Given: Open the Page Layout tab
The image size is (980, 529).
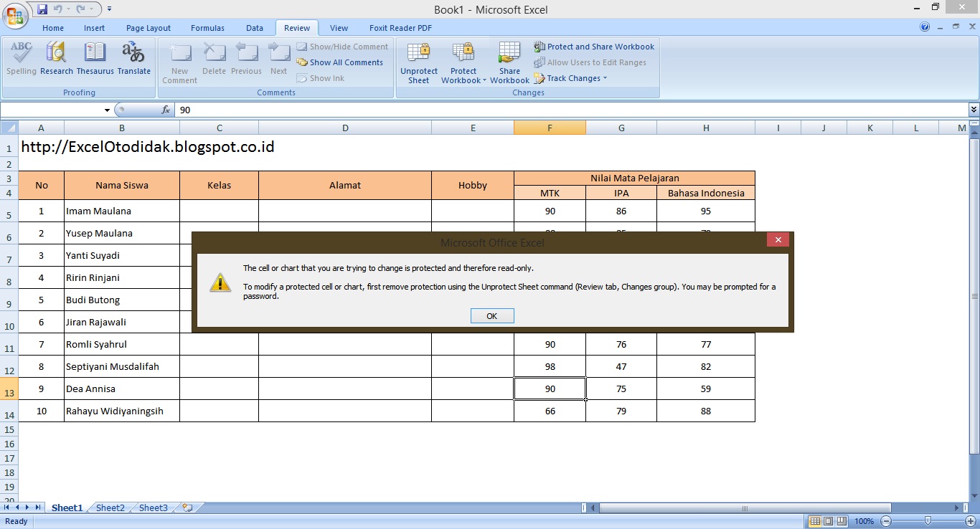Looking at the screenshot, I should [149, 28].
